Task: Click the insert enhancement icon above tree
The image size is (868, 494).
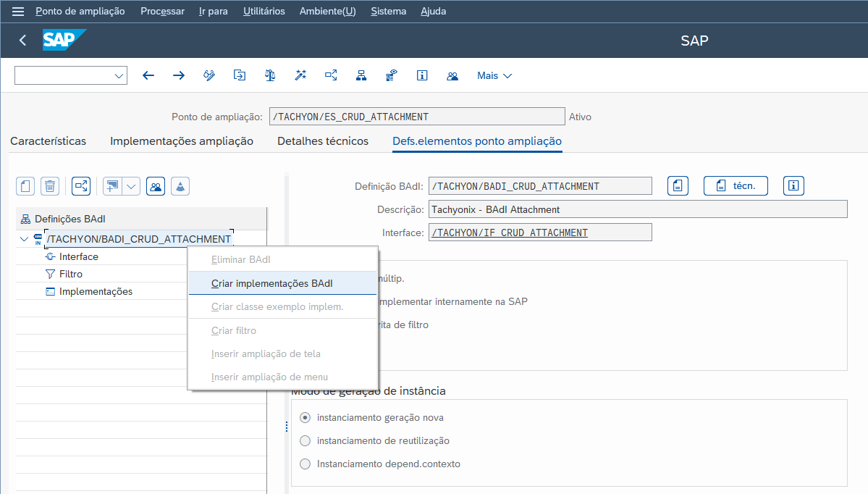Action: 111,186
